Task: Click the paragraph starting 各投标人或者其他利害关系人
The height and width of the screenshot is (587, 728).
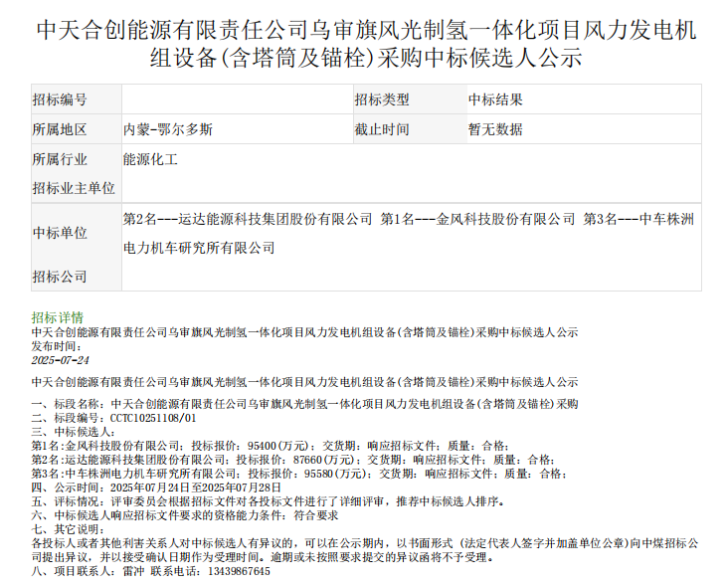Action: tap(365, 550)
